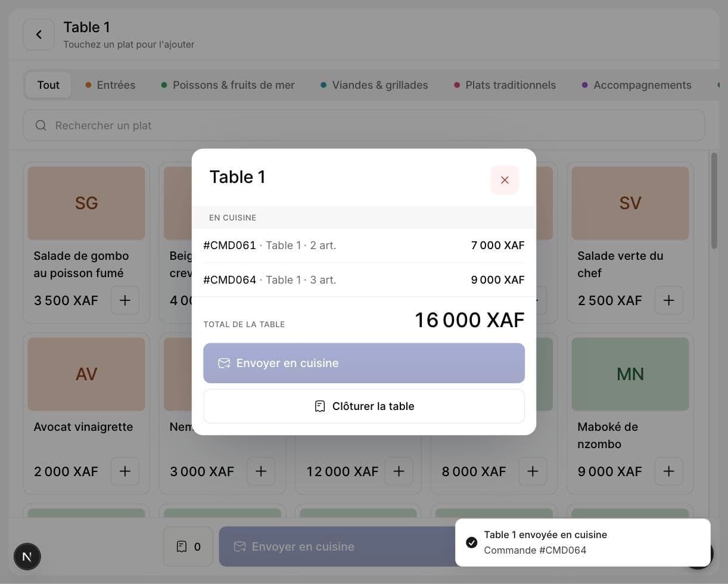This screenshot has width=728, height=584.
Task: Click the MN dish thumbnail
Action: (x=630, y=374)
